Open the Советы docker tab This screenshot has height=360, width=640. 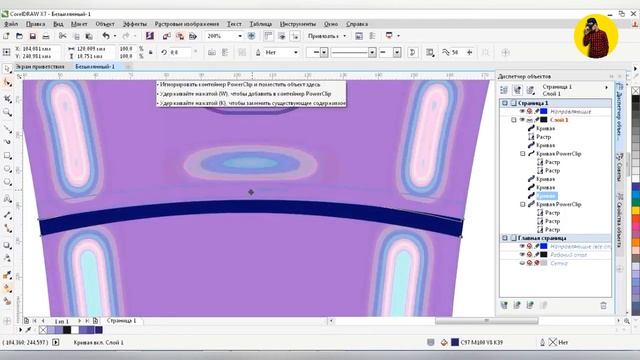click(x=619, y=167)
